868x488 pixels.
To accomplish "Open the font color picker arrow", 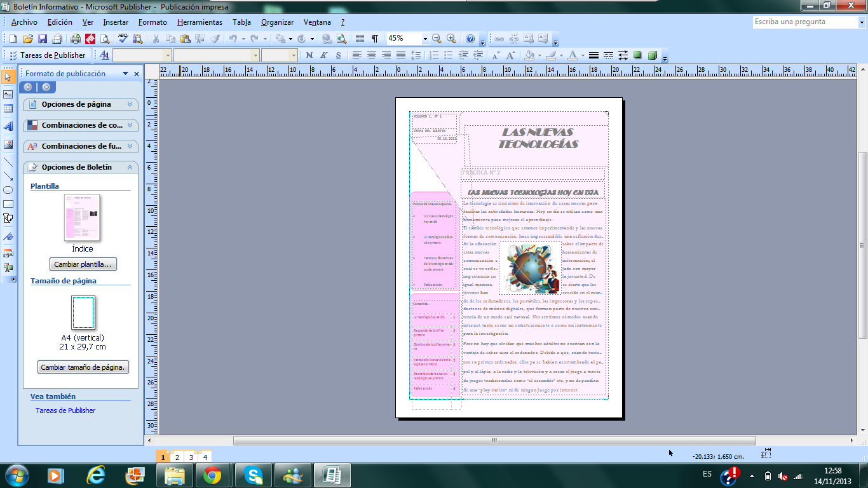I will coord(583,55).
